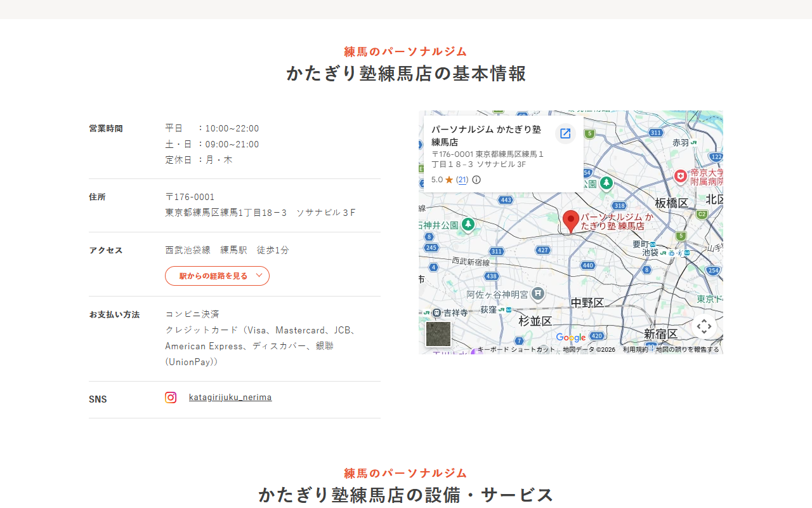The width and height of the screenshot is (812, 508).
Task: Click the 阿佐ヶ谷神明宮 shrine marker
Action: [x=538, y=293]
